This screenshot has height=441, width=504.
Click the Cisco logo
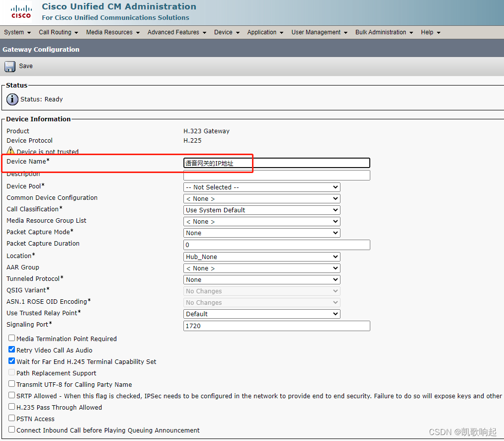point(21,11)
